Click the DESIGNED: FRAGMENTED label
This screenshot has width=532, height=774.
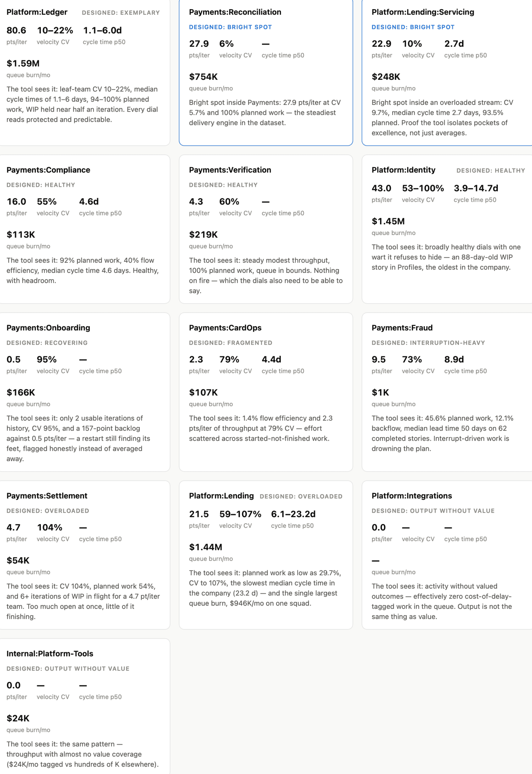[230, 342]
